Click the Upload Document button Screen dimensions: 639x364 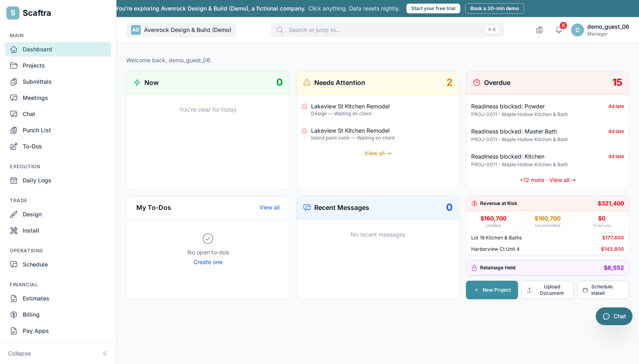coord(548,290)
